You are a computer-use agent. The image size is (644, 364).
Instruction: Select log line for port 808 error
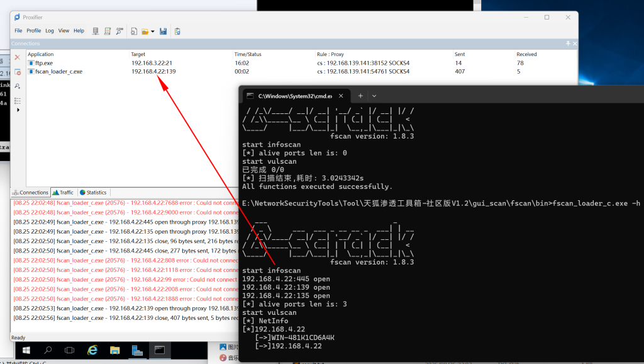tap(126, 260)
